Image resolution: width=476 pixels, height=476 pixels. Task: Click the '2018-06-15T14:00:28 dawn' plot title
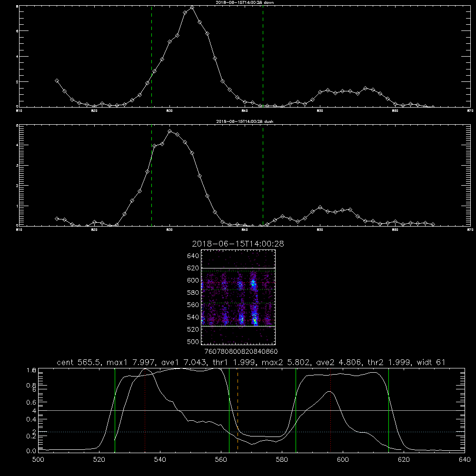245,2
